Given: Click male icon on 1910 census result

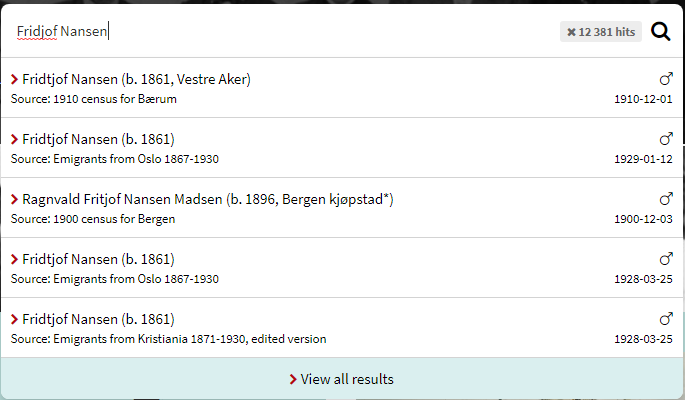Looking at the screenshot, I should pos(666,79).
